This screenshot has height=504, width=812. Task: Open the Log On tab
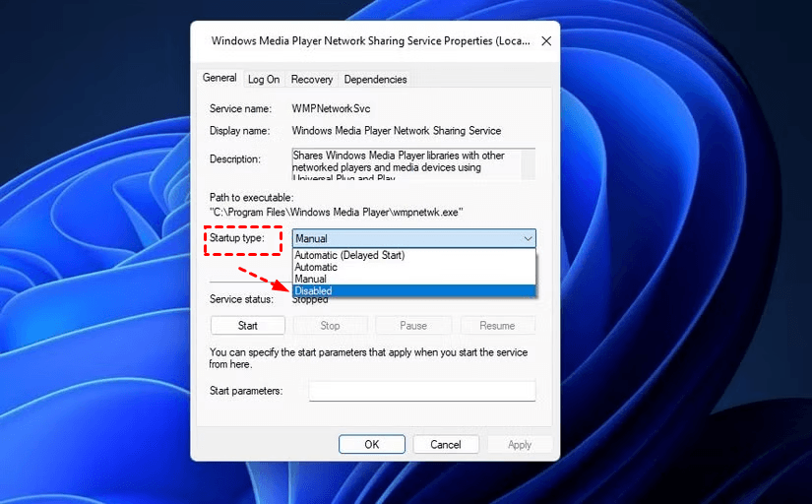point(264,80)
